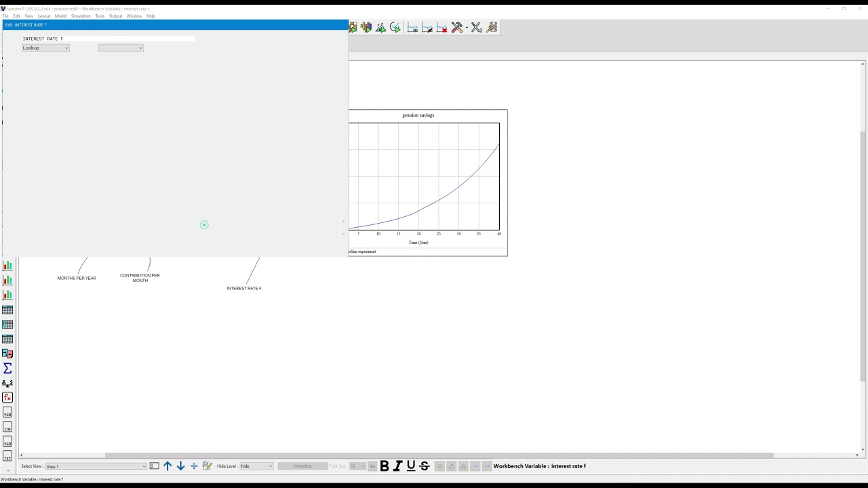
Task: Toggle strikethrough formatting S button
Action: tap(425, 466)
